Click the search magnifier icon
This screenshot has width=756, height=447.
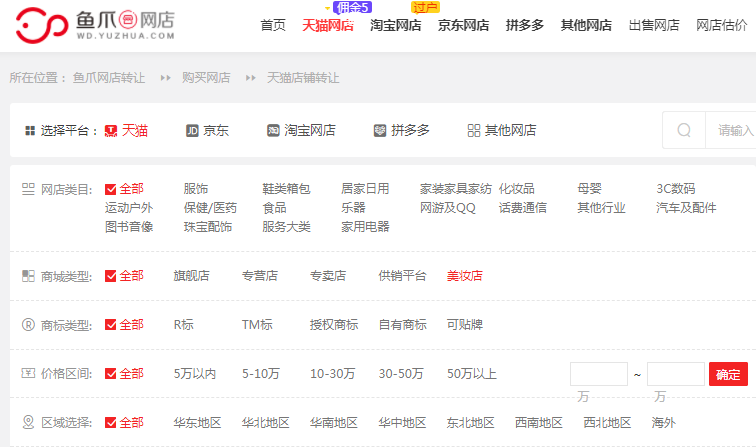click(x=684, y=130)
